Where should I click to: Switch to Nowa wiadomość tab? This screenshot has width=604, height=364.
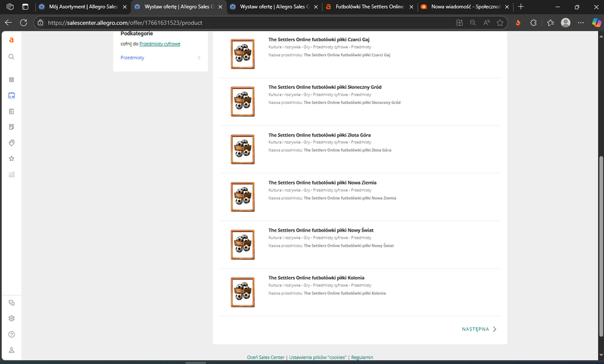click(x=464, y=7)
